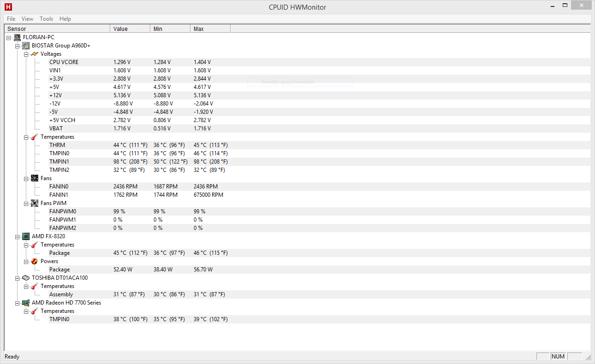This screenshot has height=364, width=595.
Task: Click the TOSHIBA DT01ACA100 hard drive icon
Action: click(26, 278)
